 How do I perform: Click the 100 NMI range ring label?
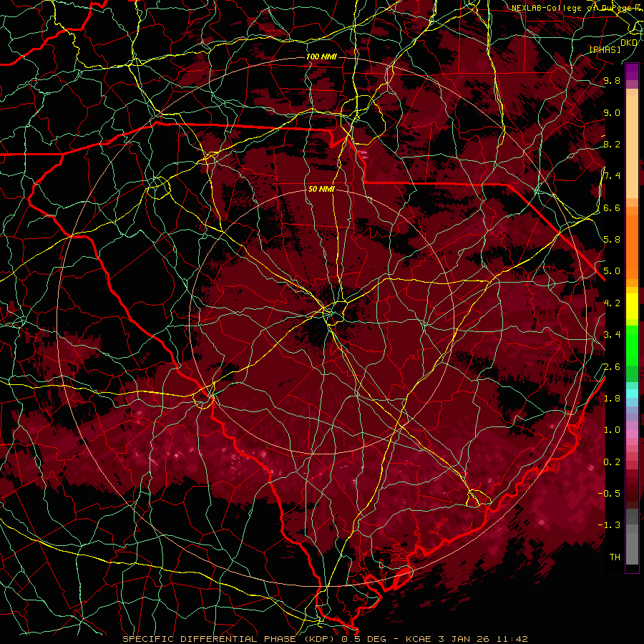point(321,57)
